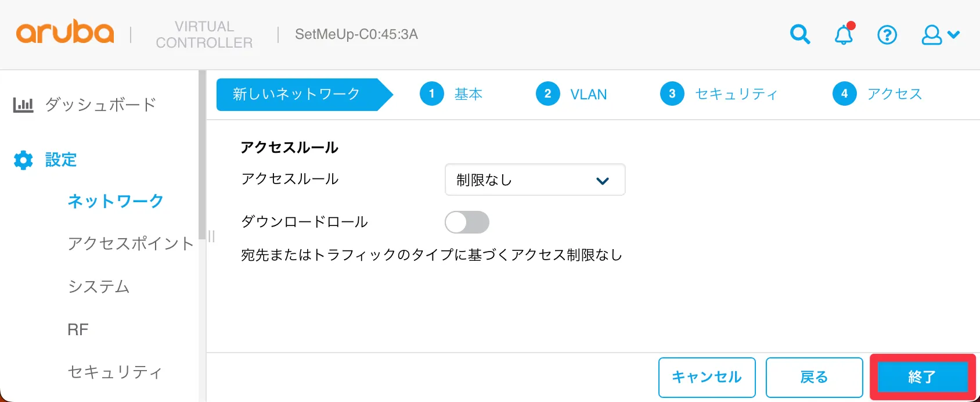Open the user account menu
Screen dimensions: 980x402
tap(940, 35)
